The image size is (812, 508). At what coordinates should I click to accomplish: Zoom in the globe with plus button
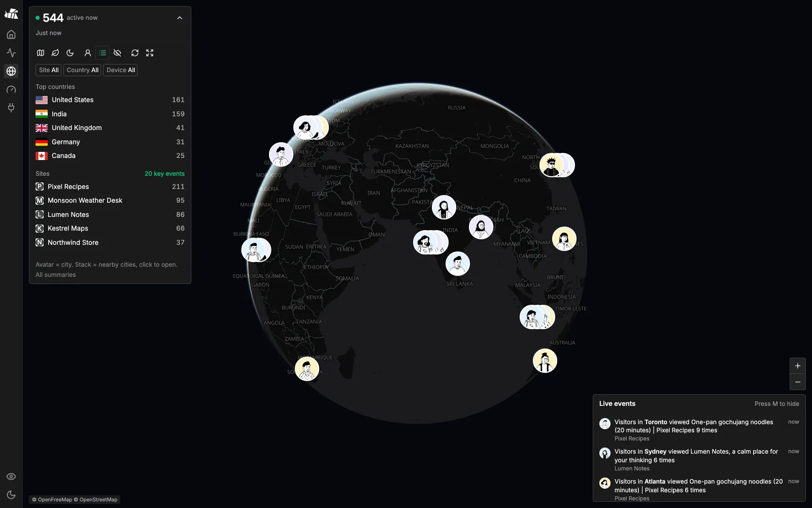[x=798, y=366]
